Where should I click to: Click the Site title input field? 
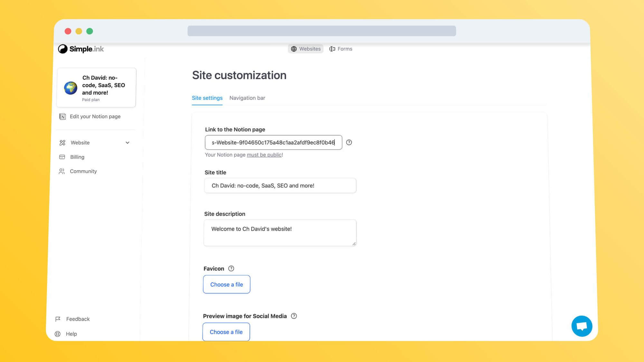tap(280, 186)
